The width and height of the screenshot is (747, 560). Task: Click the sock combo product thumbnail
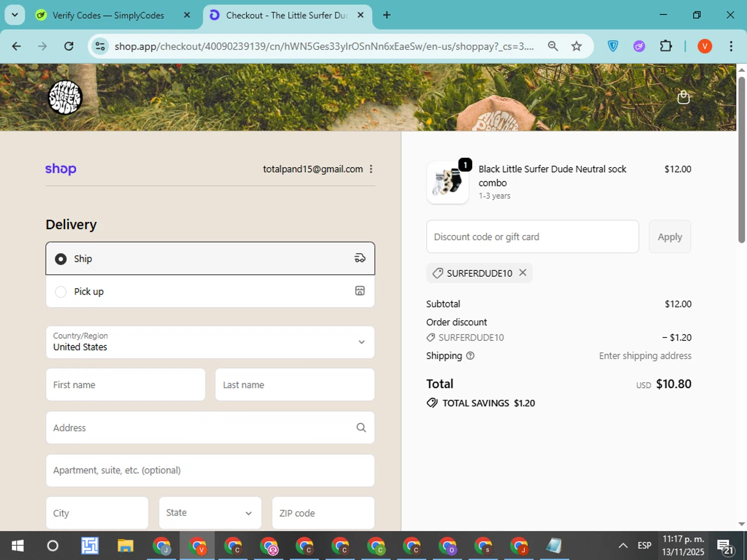[x=448, y=182]
